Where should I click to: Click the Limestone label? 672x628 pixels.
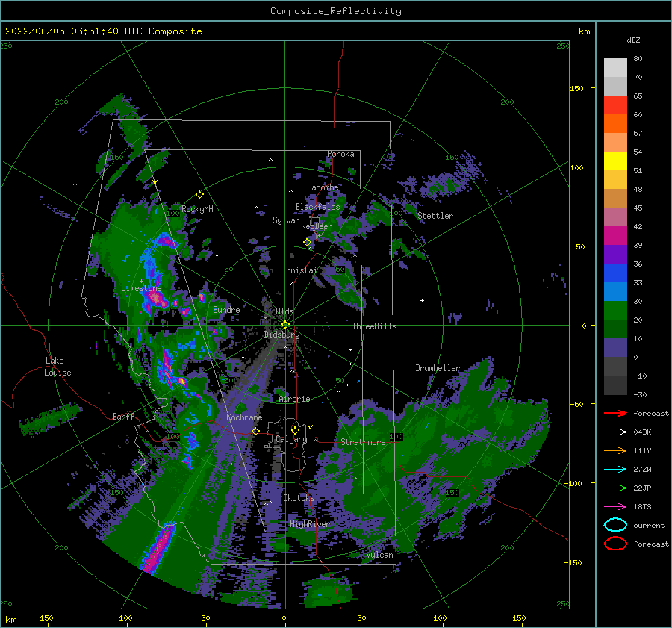coord(141,288)
